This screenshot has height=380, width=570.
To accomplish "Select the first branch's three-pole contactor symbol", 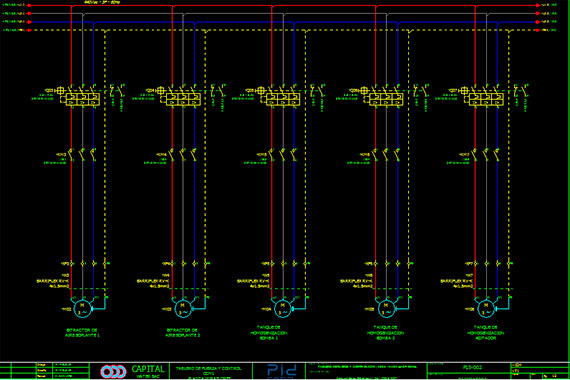I will (82, 155).
